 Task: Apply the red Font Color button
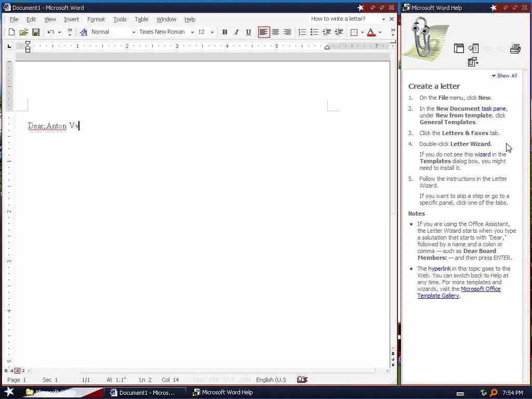pos(371,32)
